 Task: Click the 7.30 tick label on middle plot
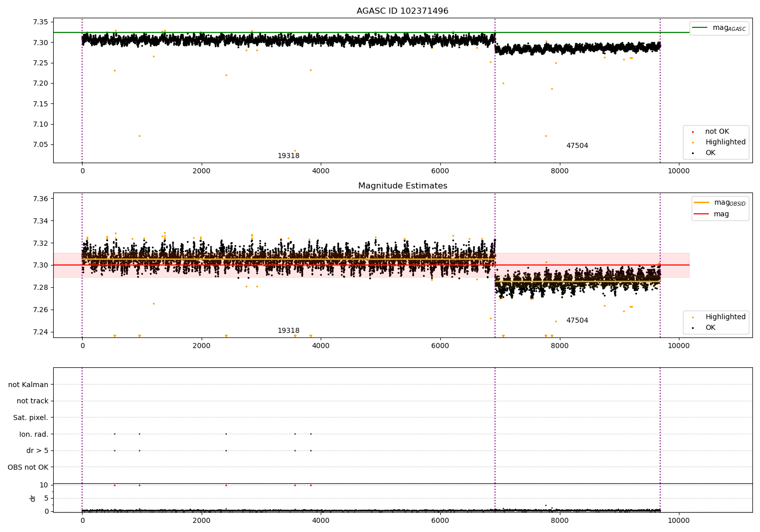40,265
